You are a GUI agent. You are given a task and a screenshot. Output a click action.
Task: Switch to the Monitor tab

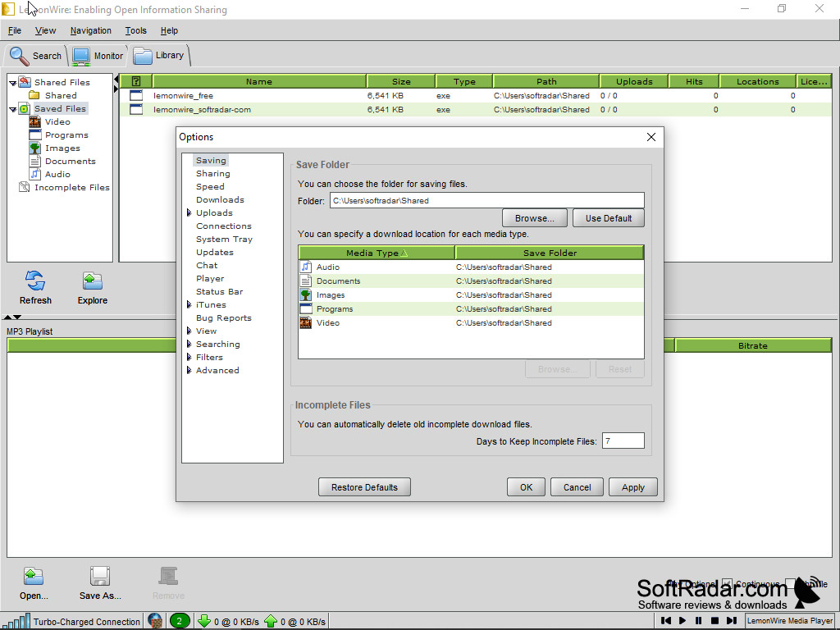pyautogui.click(x=98, y=56)
